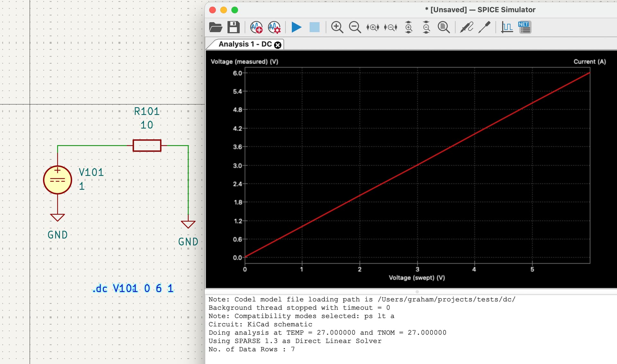Zoom out horizontally on the plot
The height and width of the screenshot is (364, 617).
390,27
